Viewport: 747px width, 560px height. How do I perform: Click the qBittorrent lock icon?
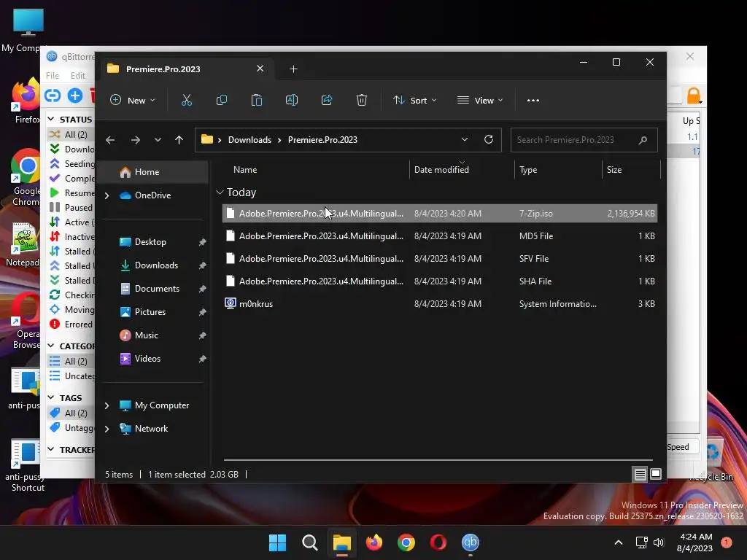tap(694, 96)
